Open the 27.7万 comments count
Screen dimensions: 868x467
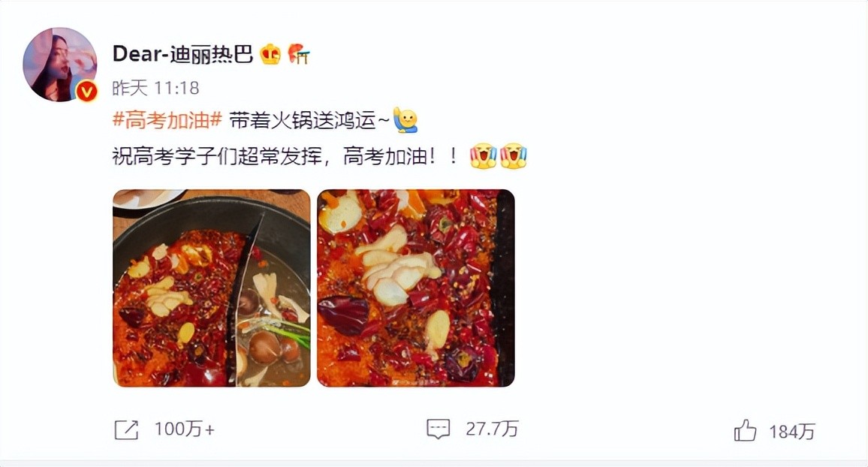pyautogui.click(x=492, y=429)
